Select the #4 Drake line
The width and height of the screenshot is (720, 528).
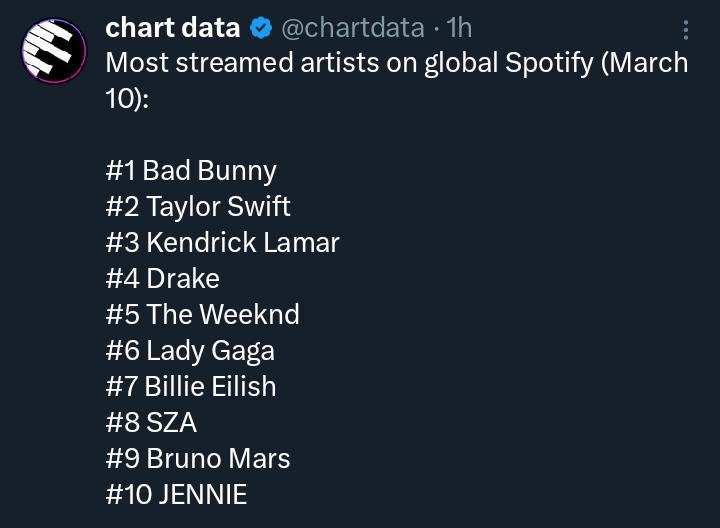click(163, 278)
